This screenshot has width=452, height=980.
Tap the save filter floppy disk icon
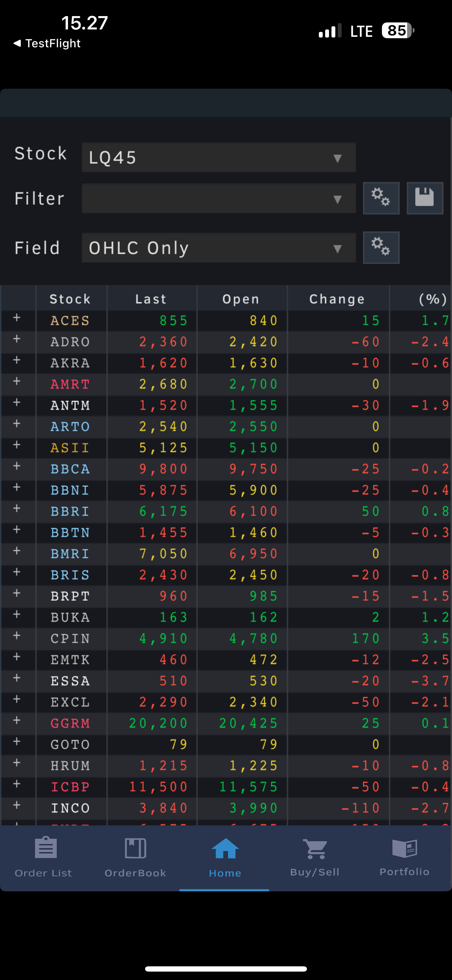425,198
